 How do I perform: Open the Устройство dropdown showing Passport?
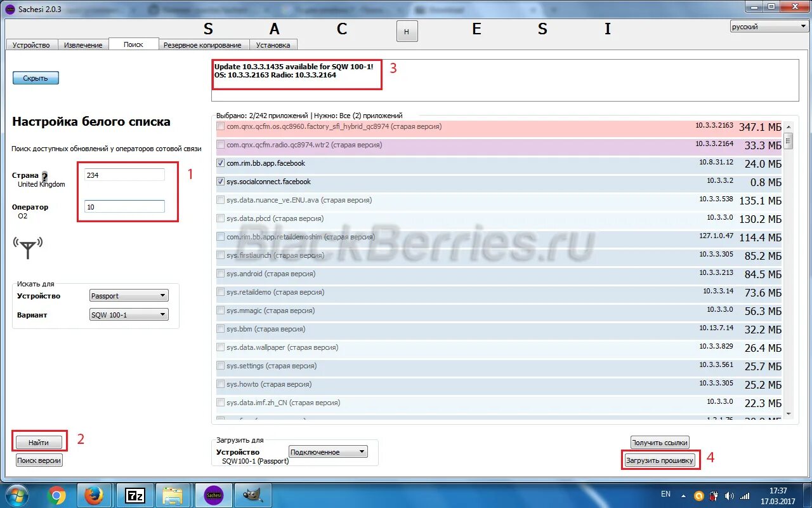pos(129,295)
